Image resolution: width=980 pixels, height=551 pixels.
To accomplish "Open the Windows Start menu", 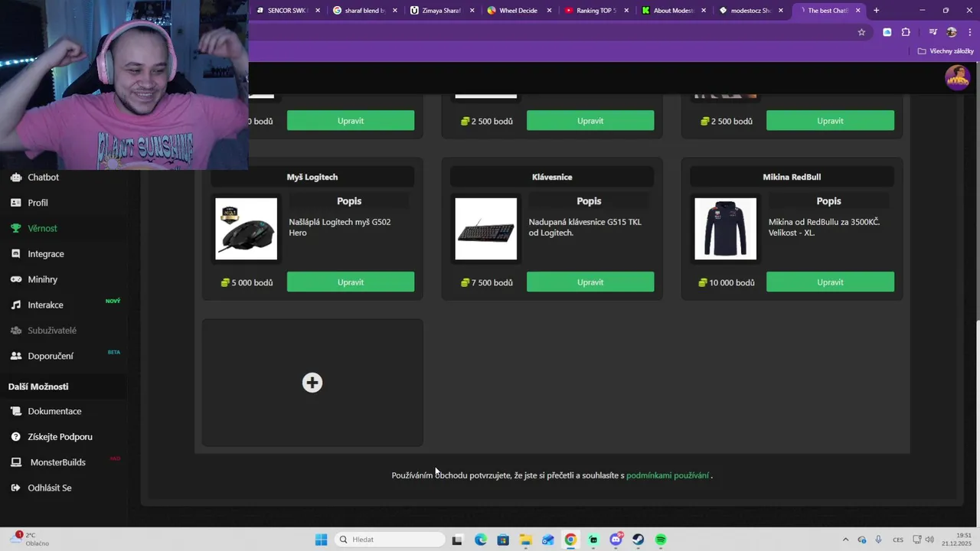I will click(x=321, y=540).
